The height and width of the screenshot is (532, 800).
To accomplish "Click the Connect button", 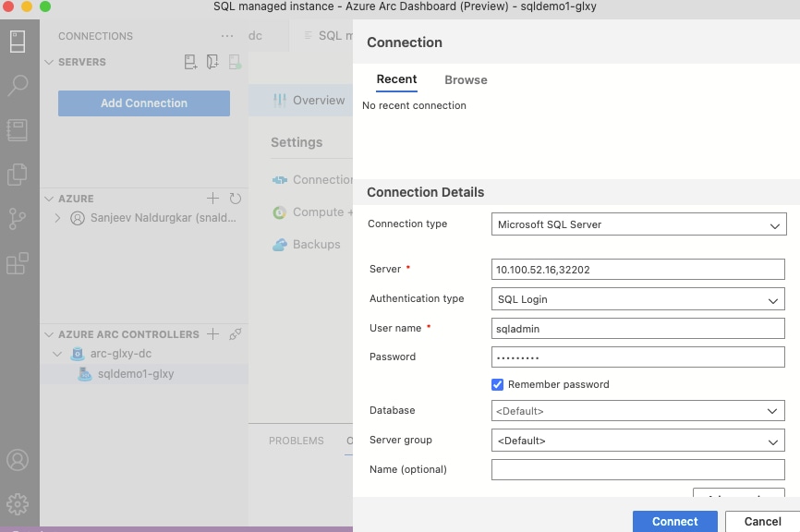I will click(x=674, y=521).
